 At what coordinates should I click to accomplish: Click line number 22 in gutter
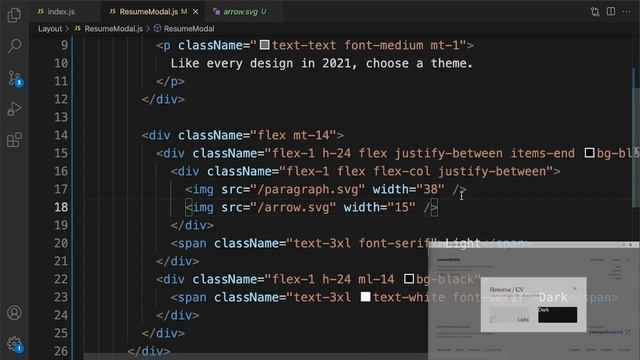tap(61, 279)
